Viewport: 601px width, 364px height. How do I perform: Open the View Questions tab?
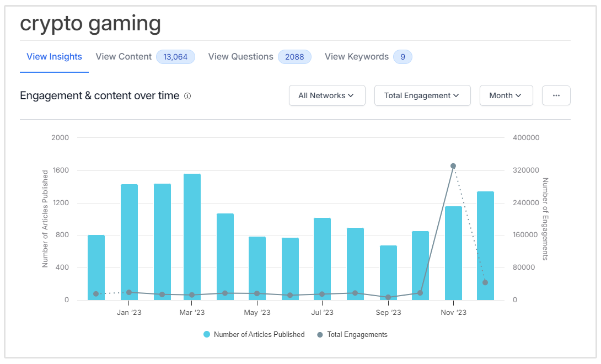(x=240, y=57)
